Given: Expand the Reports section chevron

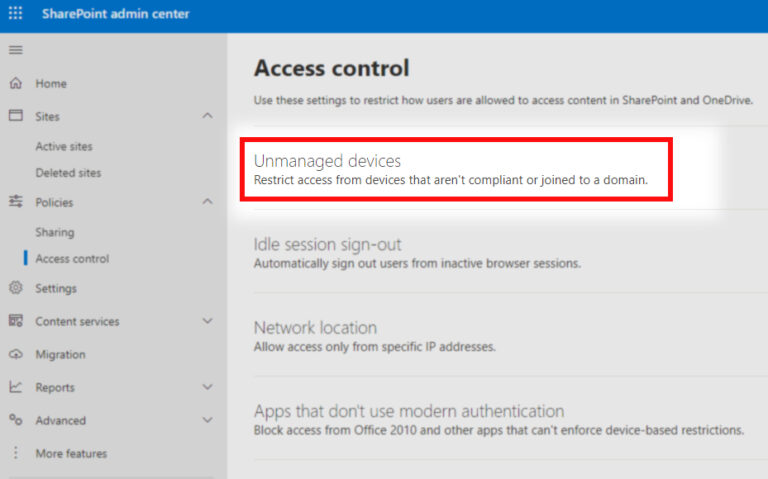Looking at the screenshot, I should pyautogui.click(x=207, y=387).
